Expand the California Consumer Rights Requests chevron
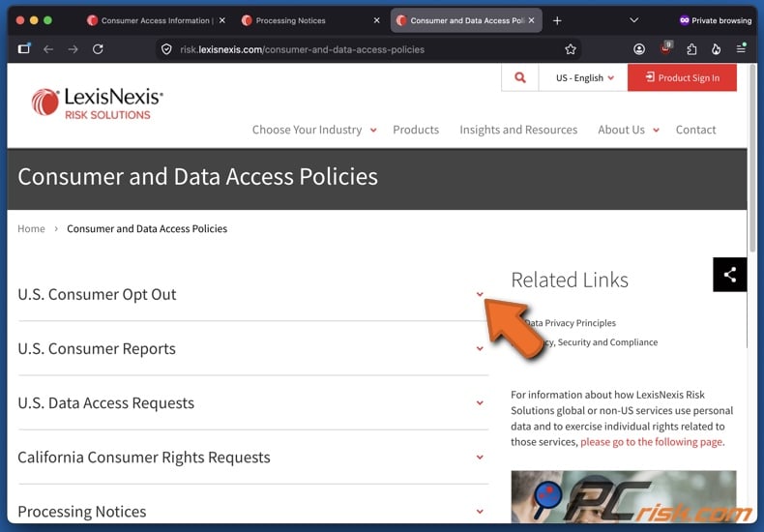The height and width of the screenshot is (532, 764). click(480, 458)
